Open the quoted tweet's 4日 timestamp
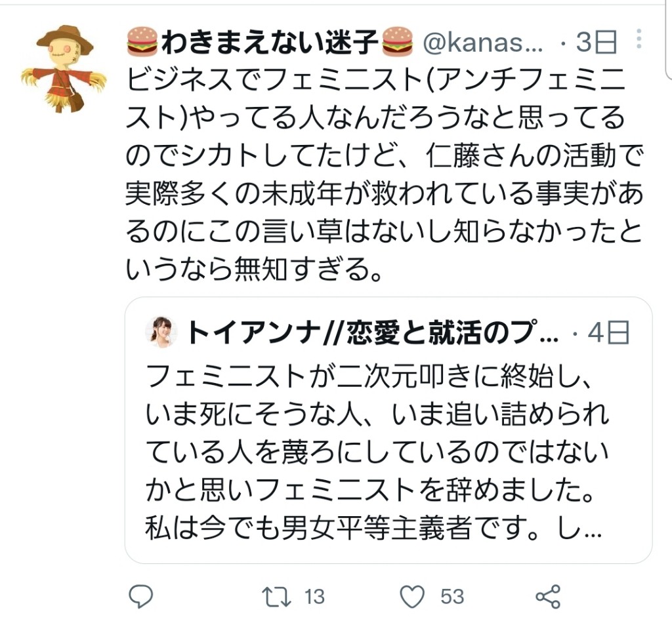 608,333
